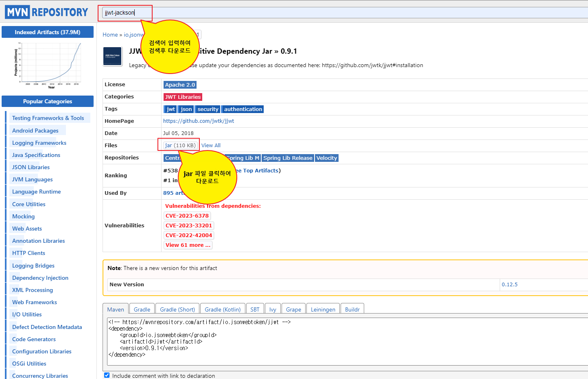Open the Gradle (Kotlin) tab
The image size is (588, 379).
(223, 309)
